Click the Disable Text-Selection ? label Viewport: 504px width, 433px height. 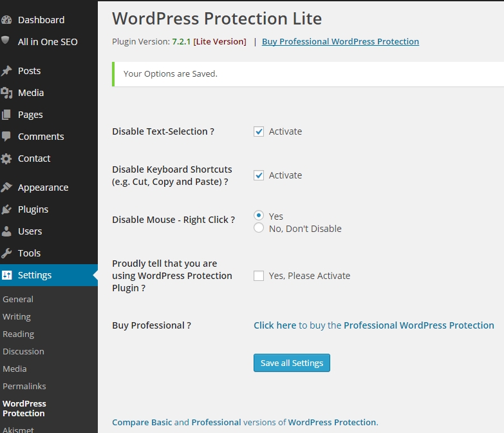pyautogui.click(x=163, y=131)
